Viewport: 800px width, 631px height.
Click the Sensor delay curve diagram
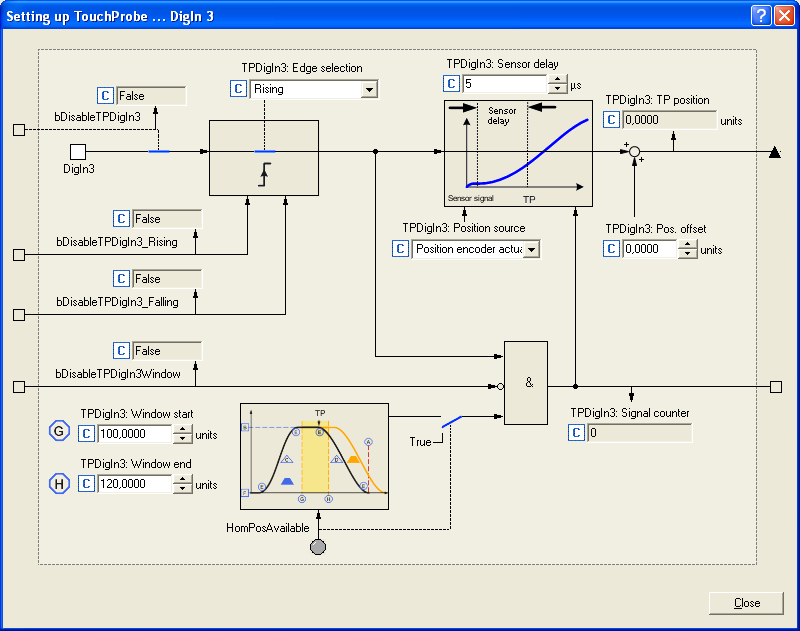click(518, 152)
